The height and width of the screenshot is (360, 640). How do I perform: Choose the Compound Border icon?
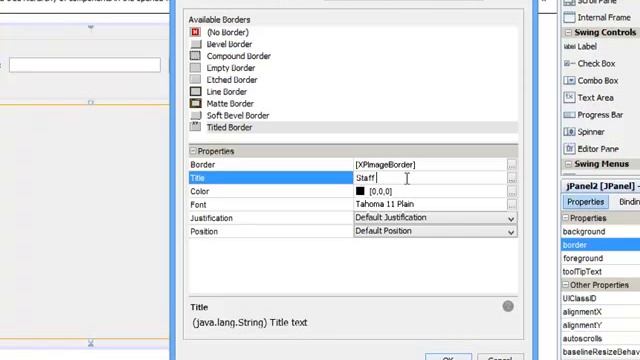tap(196, 56)
